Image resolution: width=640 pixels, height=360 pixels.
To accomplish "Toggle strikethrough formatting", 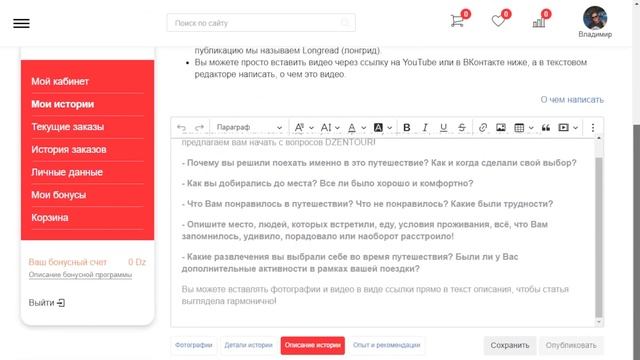I will click(462, 128).
